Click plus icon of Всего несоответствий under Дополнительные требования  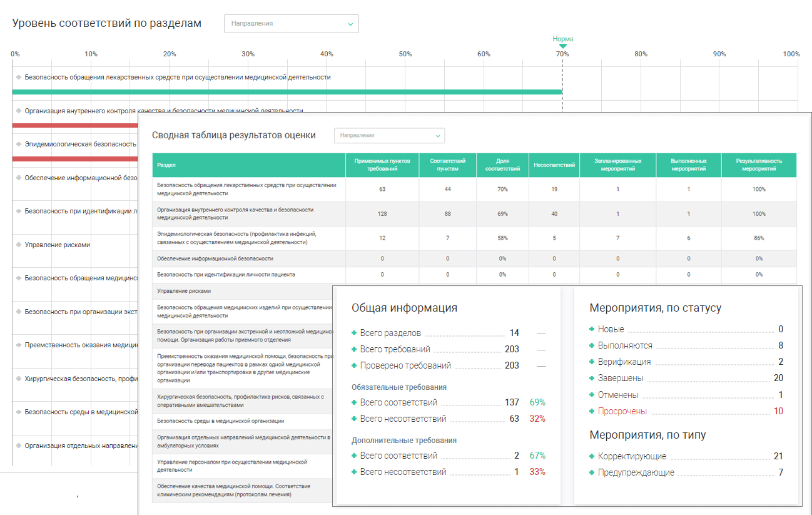click(355, 472)
